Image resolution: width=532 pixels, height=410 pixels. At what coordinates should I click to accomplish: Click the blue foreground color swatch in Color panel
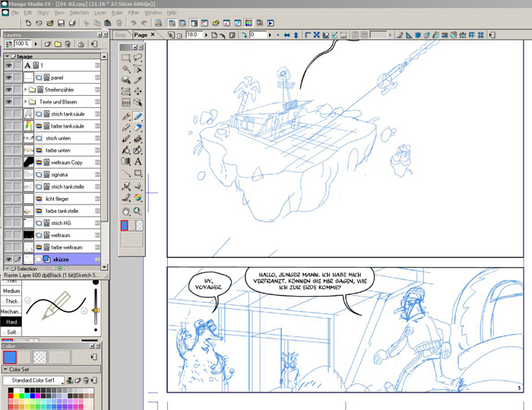click(11, 357)
